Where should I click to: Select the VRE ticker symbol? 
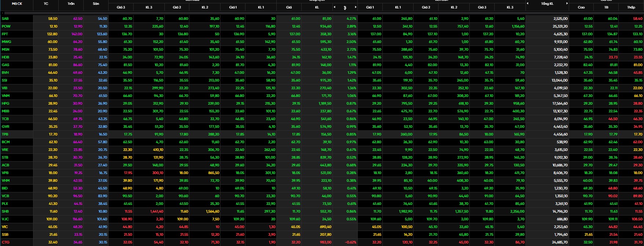click(5, 149)
